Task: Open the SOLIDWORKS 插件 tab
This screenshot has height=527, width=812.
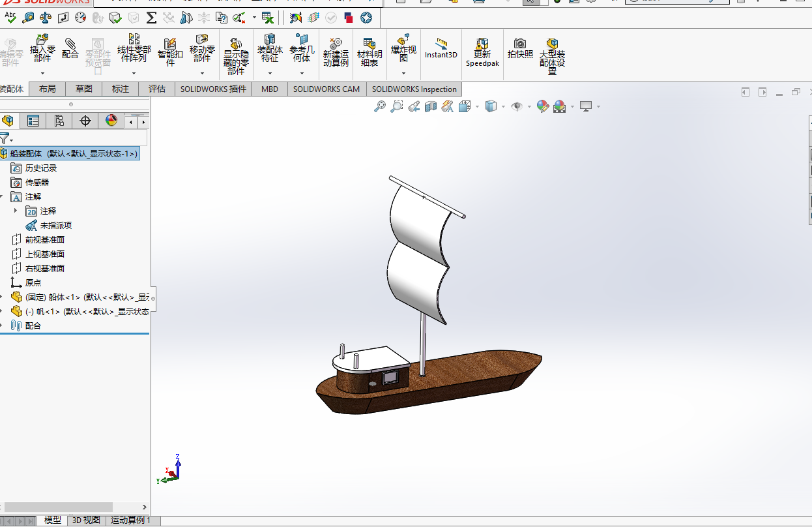Action: tap(214, 89)
